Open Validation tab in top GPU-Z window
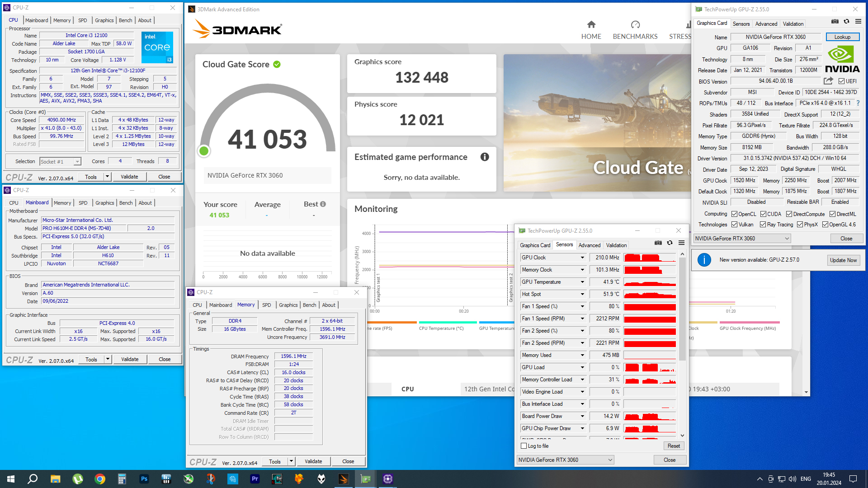 (793, 24)
